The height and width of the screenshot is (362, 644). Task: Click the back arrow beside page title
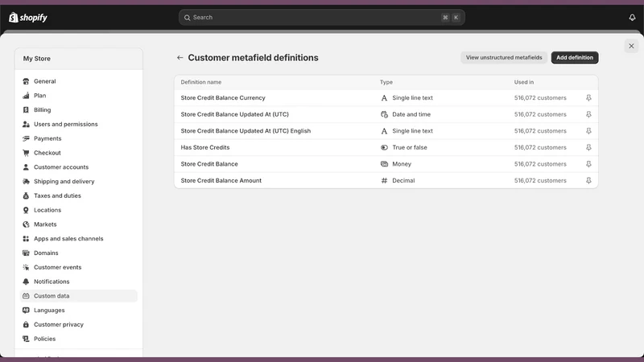[180, 57]
